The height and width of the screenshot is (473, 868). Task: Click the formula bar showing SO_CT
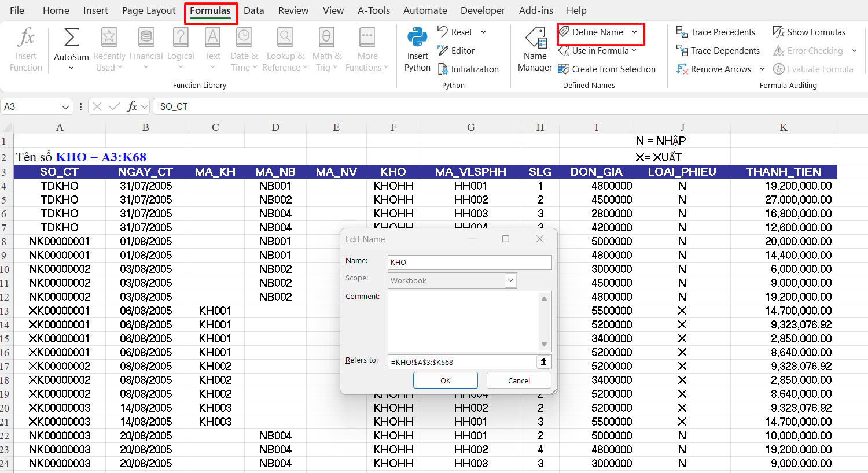pos(509,106)
